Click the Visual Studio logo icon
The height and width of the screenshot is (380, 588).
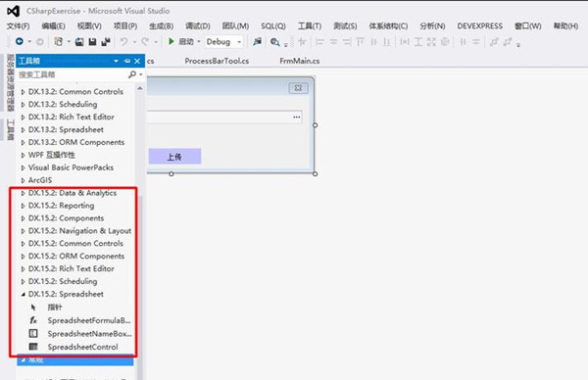13,11
